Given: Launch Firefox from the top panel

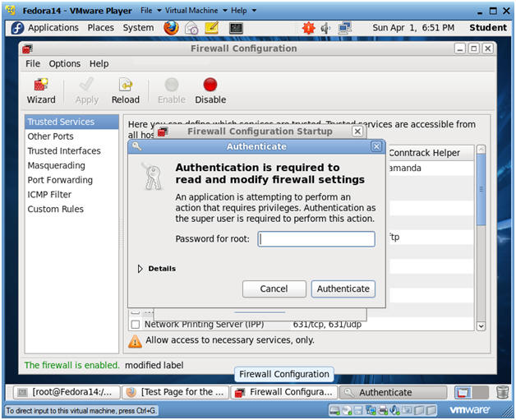Looking at the screenshot, I should pyautogui.click(x=171, y=28).
